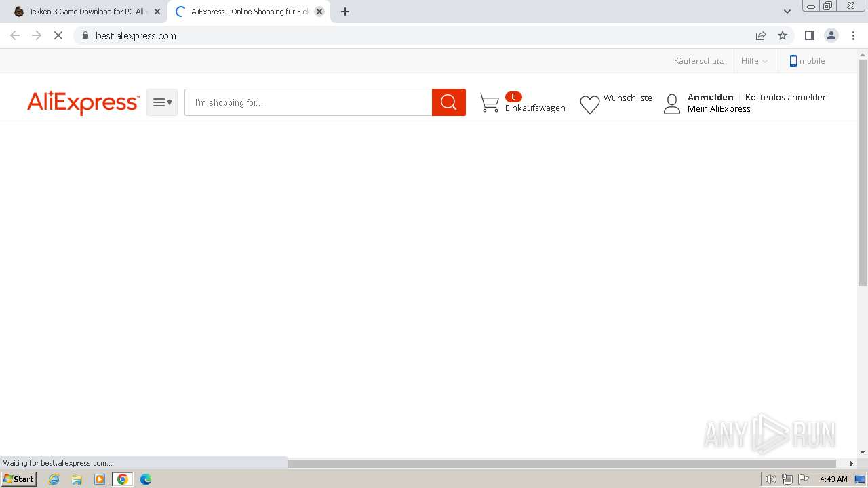
Task: Click the share page icon in the address bar
Action: pyautogui.click(x=761, y=35)
